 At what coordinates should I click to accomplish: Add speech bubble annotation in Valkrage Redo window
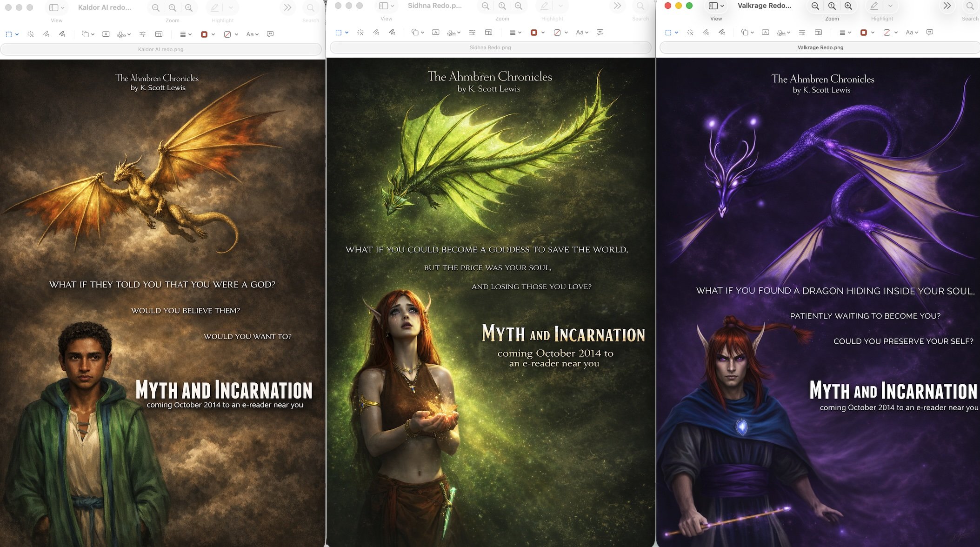930,33
